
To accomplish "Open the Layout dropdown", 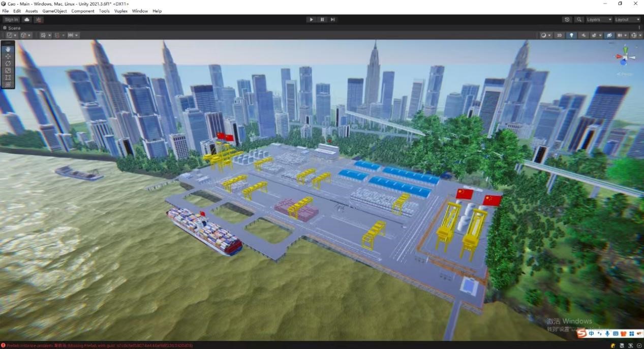I will [x=627, y=19].
